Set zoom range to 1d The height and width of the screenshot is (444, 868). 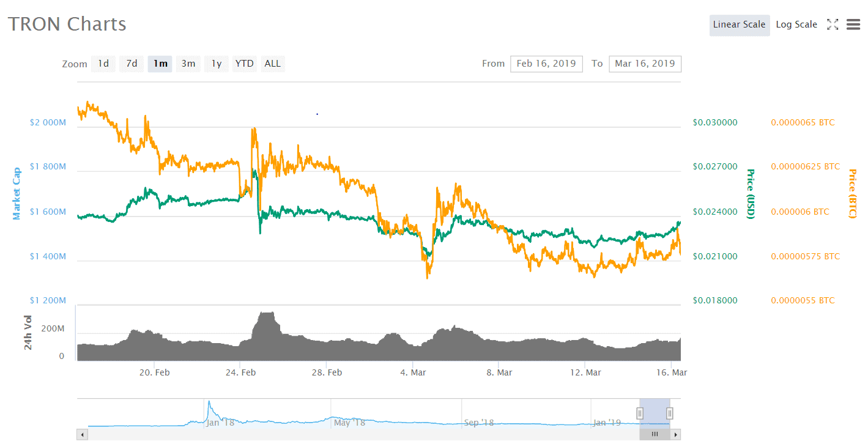103,64
